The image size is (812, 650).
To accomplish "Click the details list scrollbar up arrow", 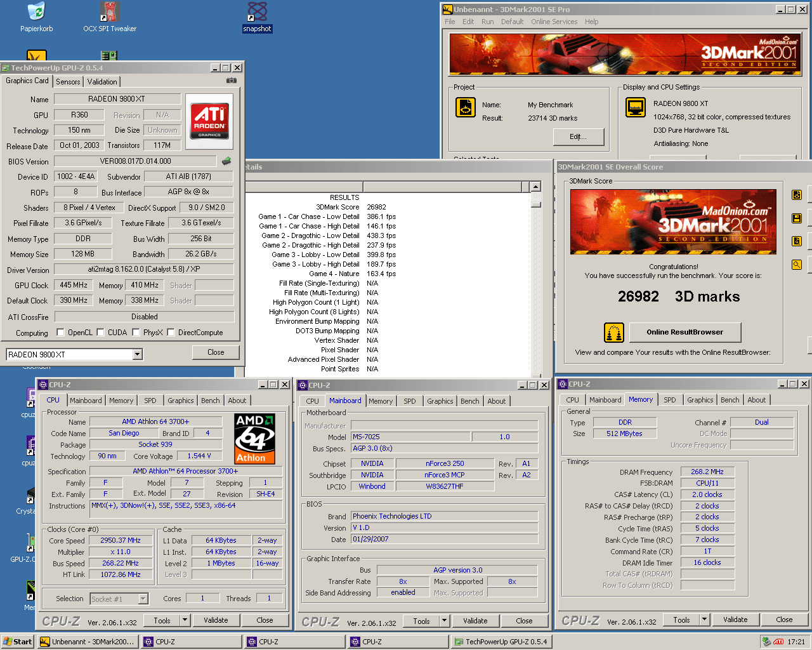I will [x=536, y=187].
